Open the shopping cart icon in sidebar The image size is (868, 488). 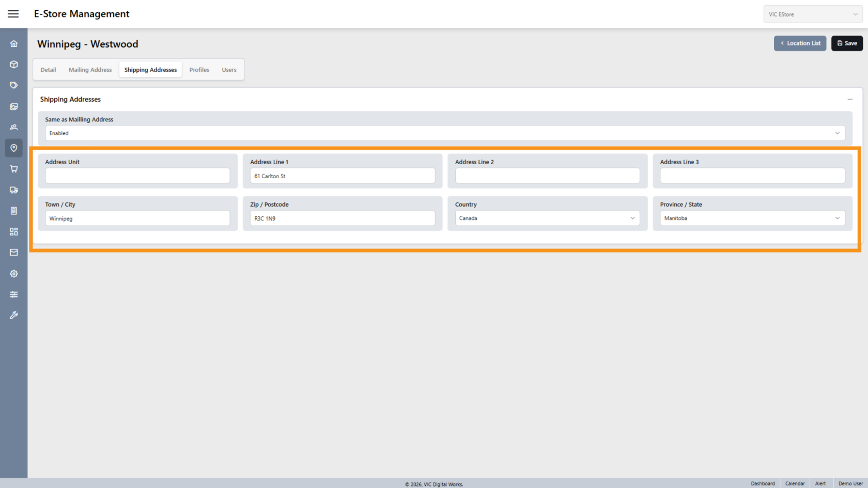tap(14, 169)
